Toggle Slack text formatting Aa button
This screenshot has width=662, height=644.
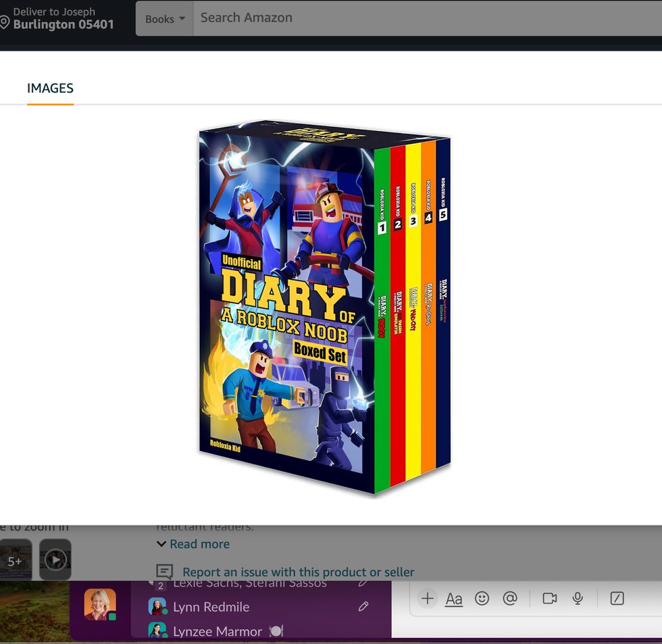coord(454,599)
